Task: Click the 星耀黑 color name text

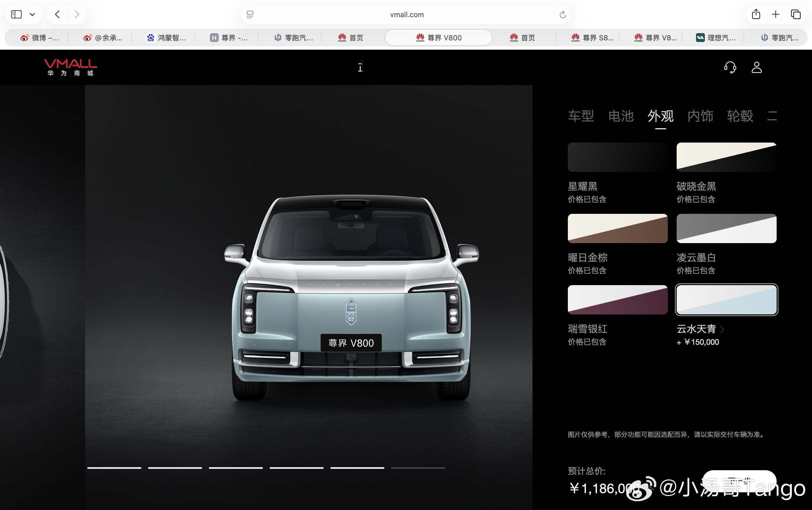Action: 582,186
